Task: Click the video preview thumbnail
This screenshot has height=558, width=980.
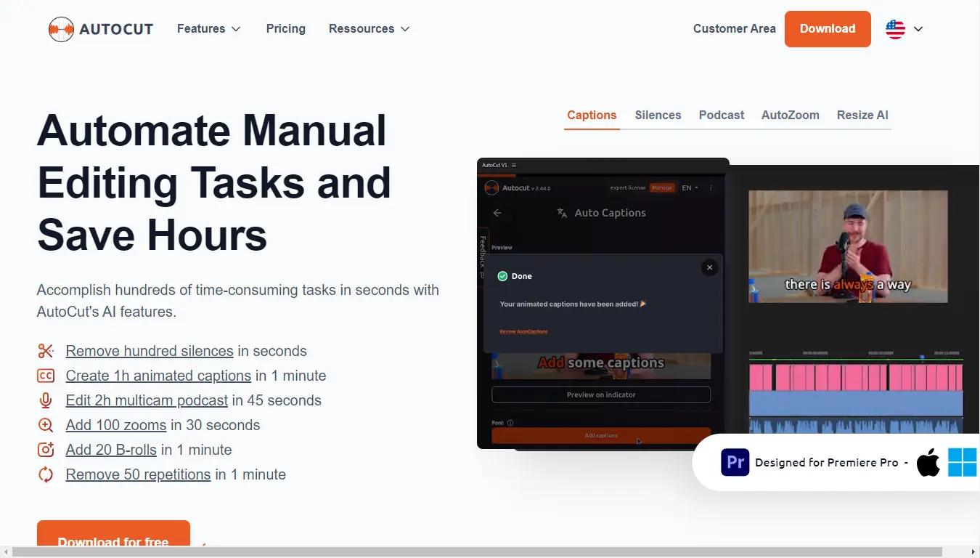Action: coord(848,246)
